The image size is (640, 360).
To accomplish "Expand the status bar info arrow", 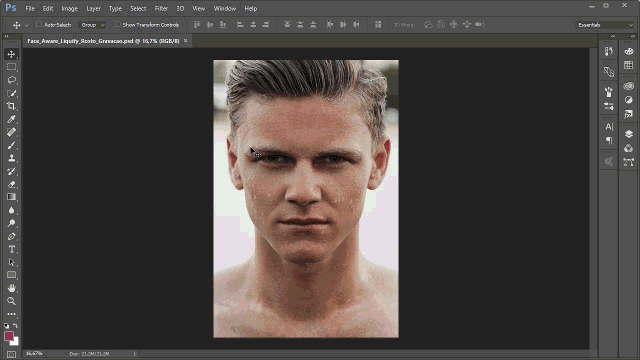I will coord(134,354).
